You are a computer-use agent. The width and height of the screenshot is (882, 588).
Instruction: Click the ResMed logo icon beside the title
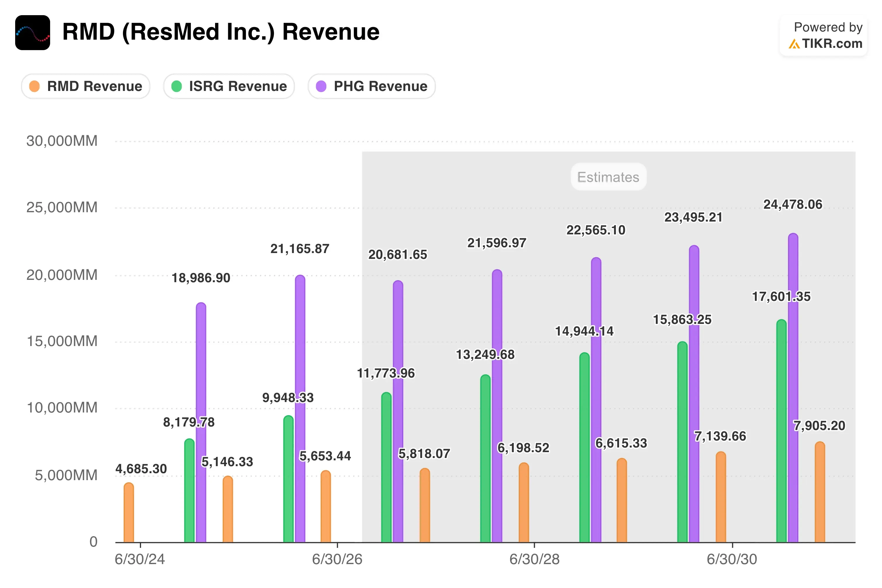tap(33, 33)
